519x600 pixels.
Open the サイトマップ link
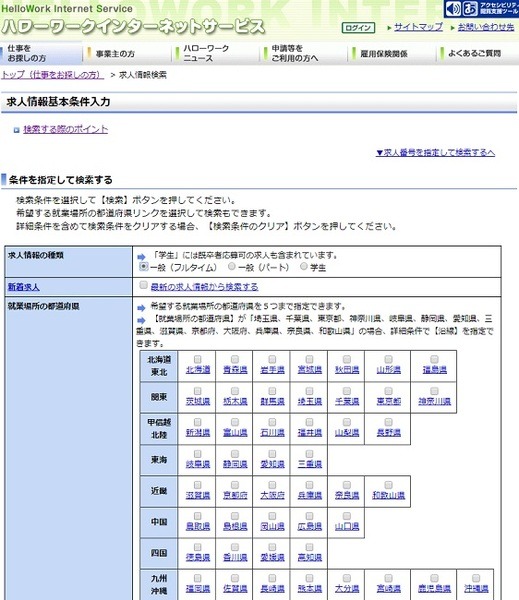[x=418, y=27]
